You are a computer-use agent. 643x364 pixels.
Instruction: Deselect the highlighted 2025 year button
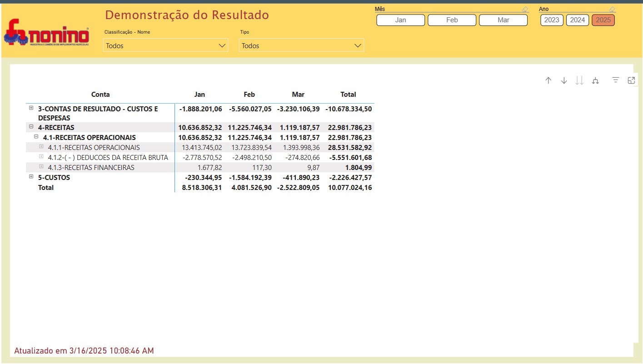point(603,20)
